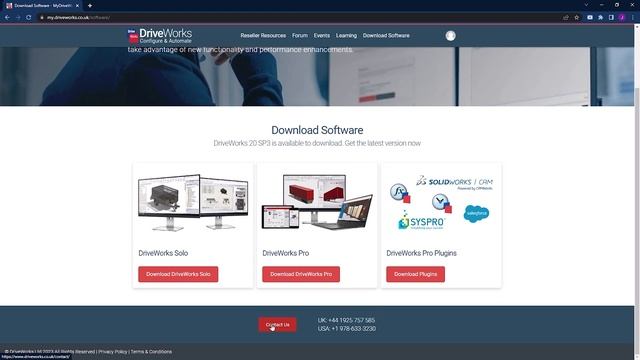Open the Chrome profile avatar in toolbar

click(x=622, y=18)
